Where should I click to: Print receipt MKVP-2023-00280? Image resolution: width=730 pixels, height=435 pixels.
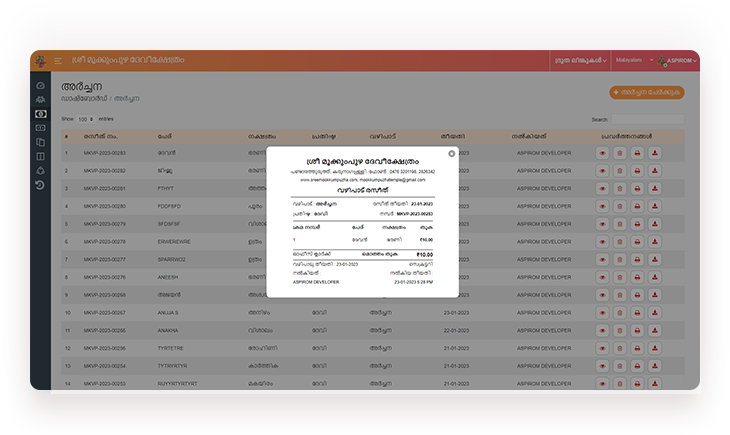[x=637, y=206]
